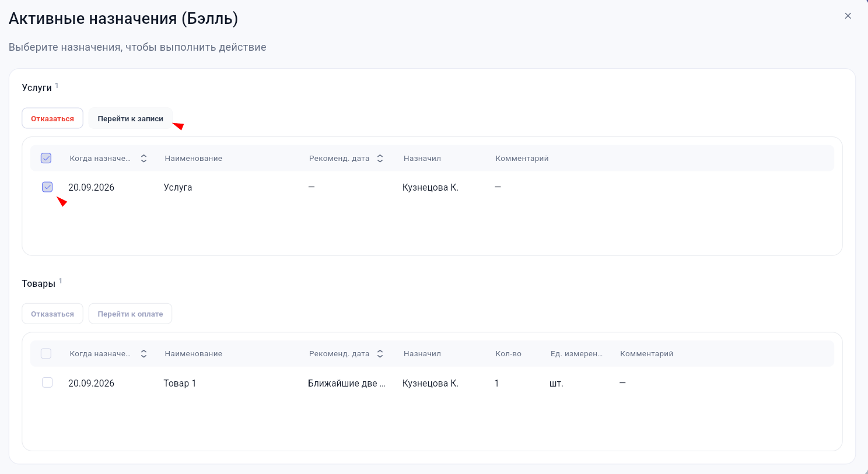
Task: Sort Товары table by Рекоменд. дата arrows
Action: tap(380, 354)
